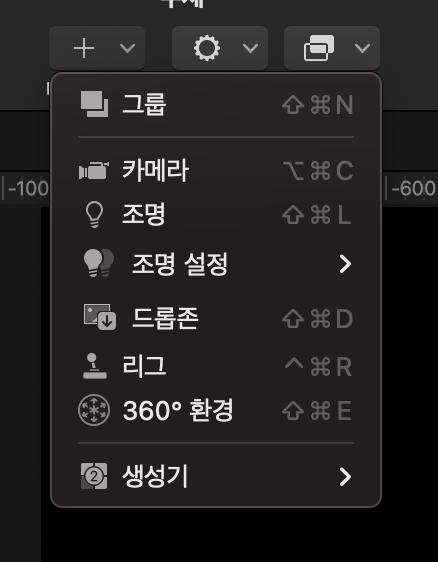Expand the arrow next to 조명 설정

click(345, 264)
